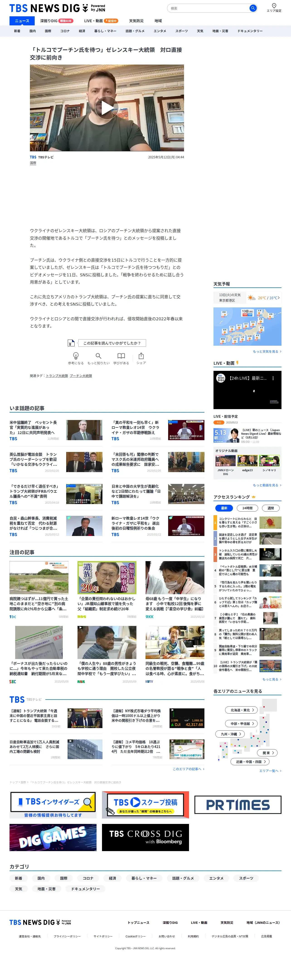
Task: Open the TBSスクープ投稿 banner
Action: [145, 805]
